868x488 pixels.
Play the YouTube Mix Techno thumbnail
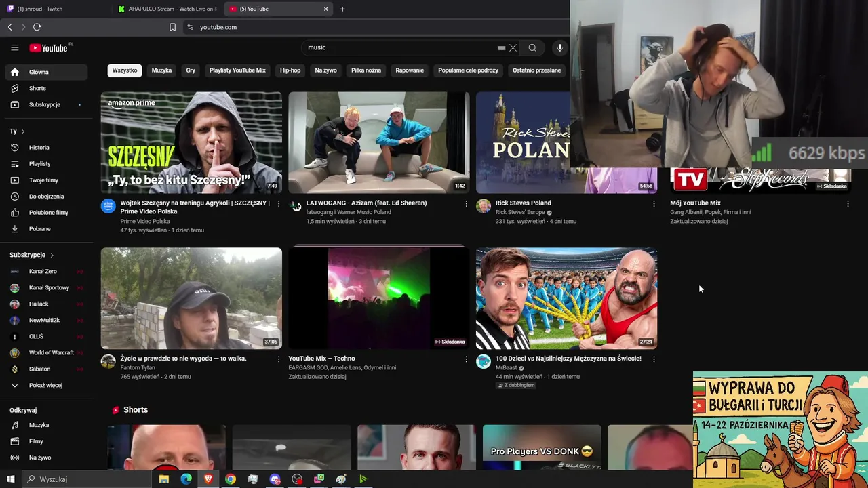coord(379,298)
